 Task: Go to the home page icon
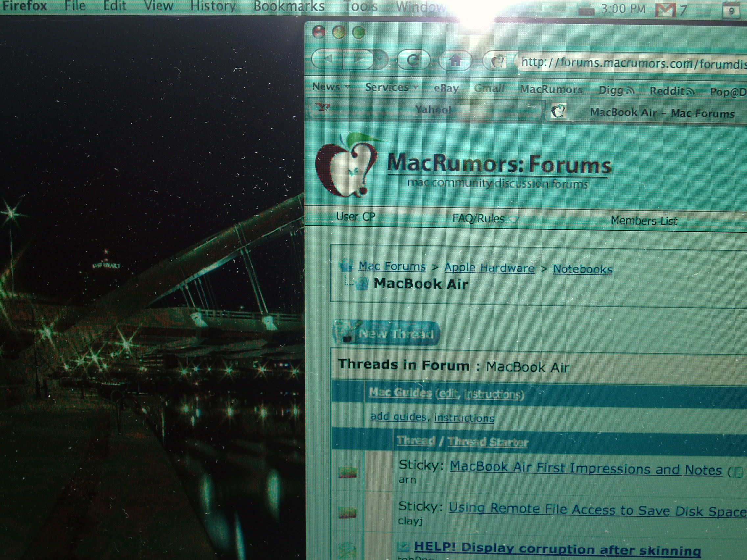pos(455,61)
